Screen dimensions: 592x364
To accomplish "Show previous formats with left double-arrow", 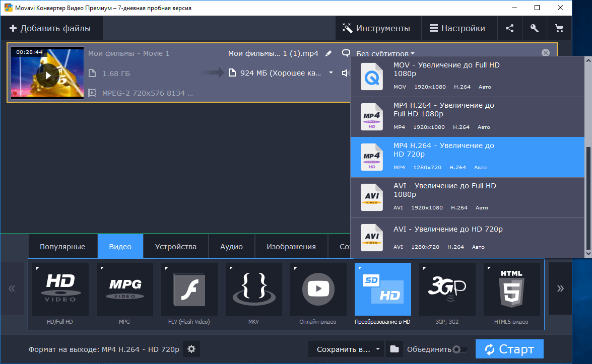I will (12, 288).
